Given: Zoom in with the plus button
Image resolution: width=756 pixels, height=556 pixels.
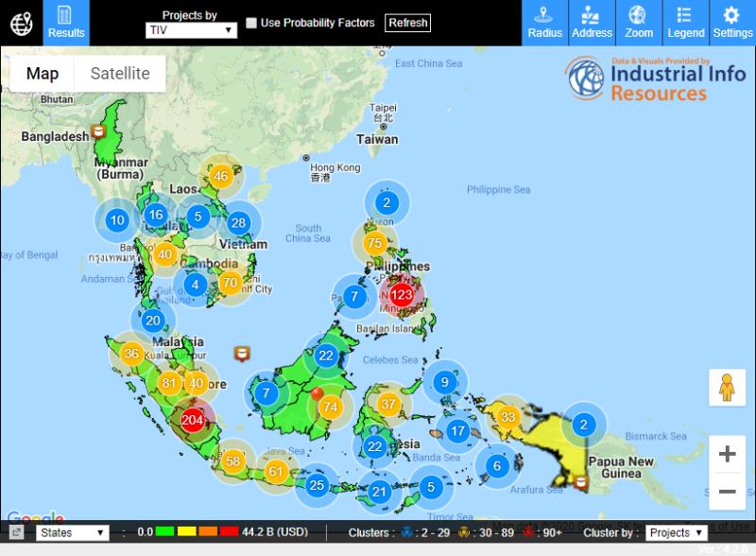Looking at the screenshot, I should [727, 454].
